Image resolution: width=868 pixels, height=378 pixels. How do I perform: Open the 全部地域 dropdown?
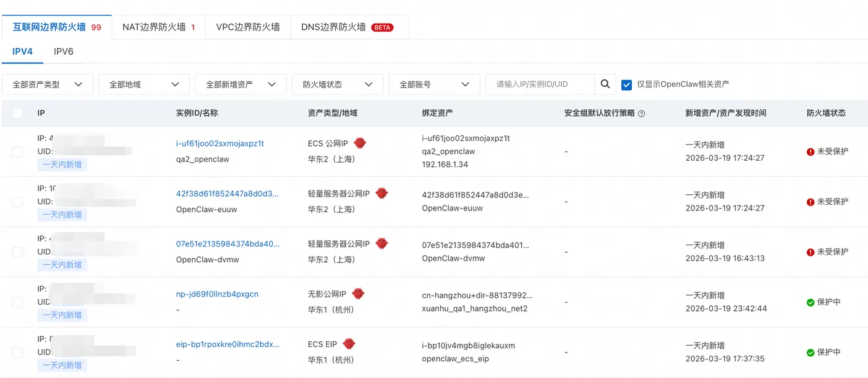144,84
